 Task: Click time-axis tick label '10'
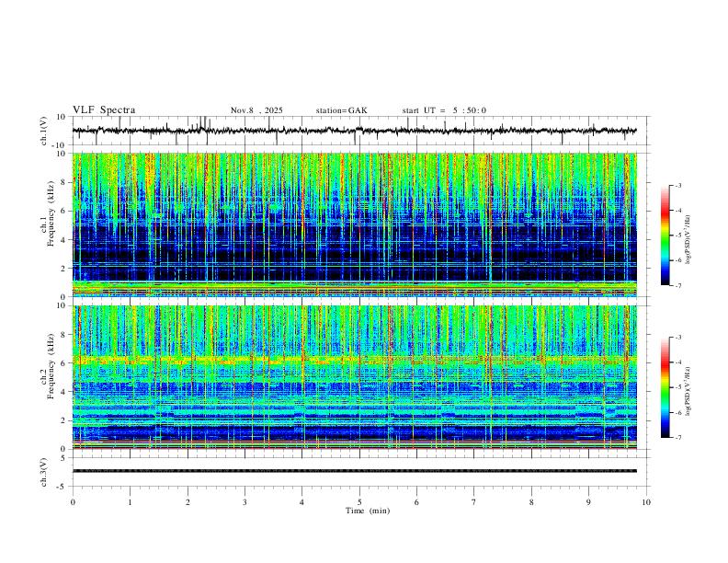coord(646,502)
